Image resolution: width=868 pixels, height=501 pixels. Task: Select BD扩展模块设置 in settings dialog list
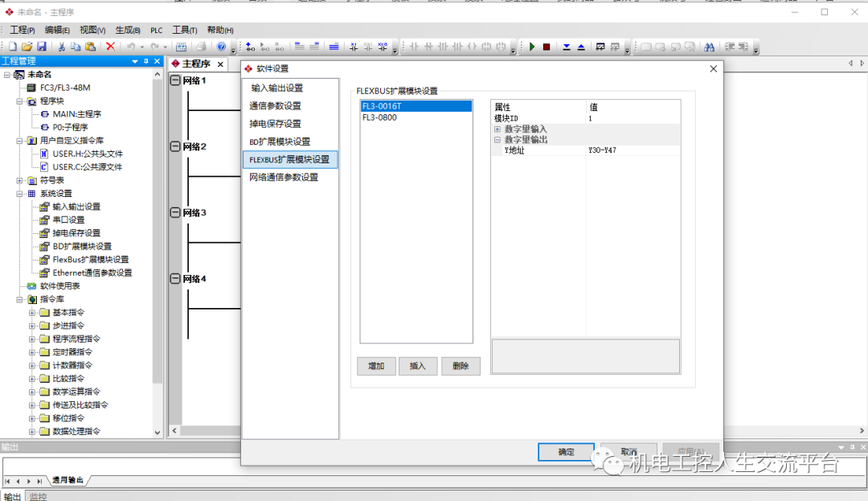(x=290, y=142)
